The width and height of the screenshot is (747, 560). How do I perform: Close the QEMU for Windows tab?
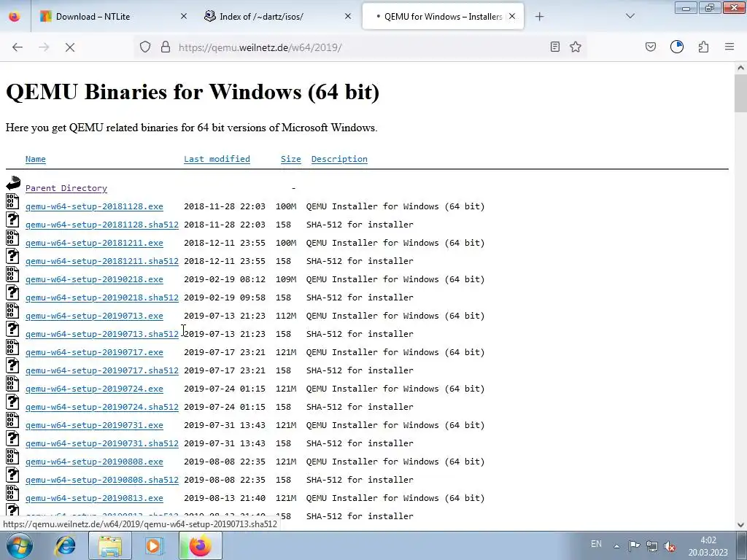pos(512,16)
